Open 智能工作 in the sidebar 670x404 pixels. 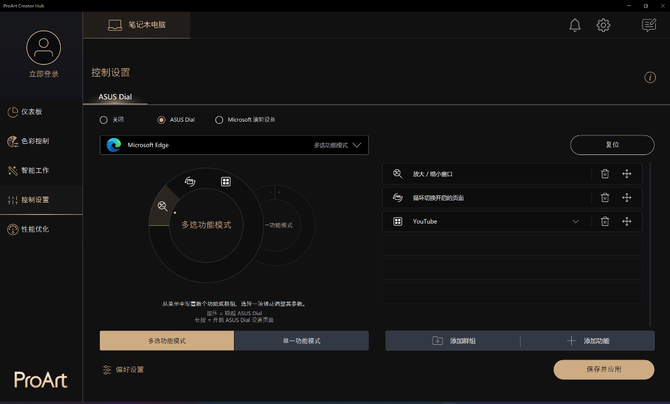[x=41, y=171]
